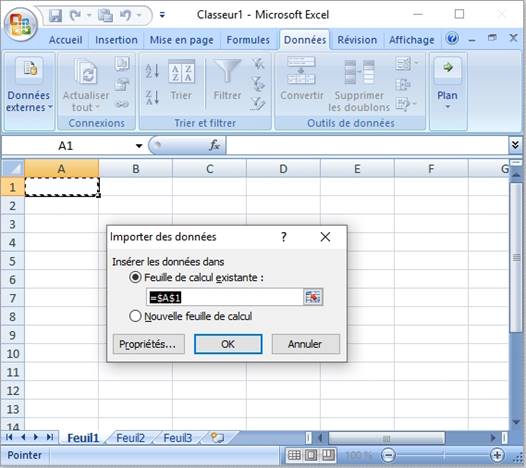Open the Mise en page tab

[181, 40]
